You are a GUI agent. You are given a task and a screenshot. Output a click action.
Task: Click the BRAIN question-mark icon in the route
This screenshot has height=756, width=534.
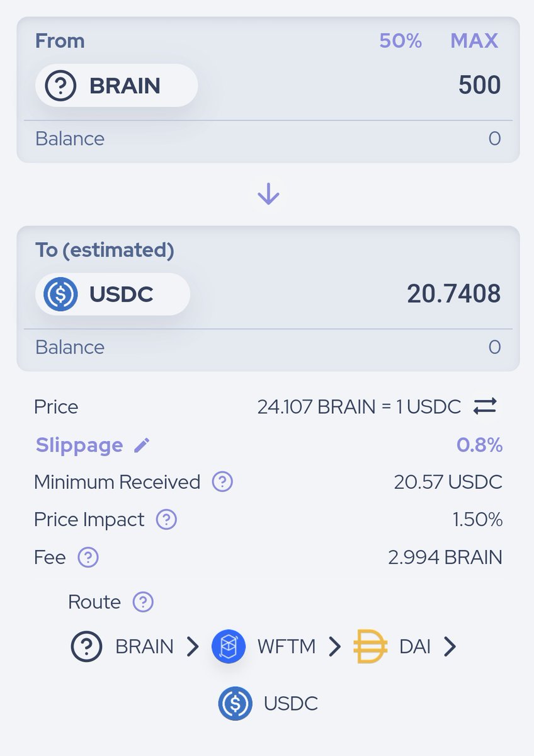[86, 646]
